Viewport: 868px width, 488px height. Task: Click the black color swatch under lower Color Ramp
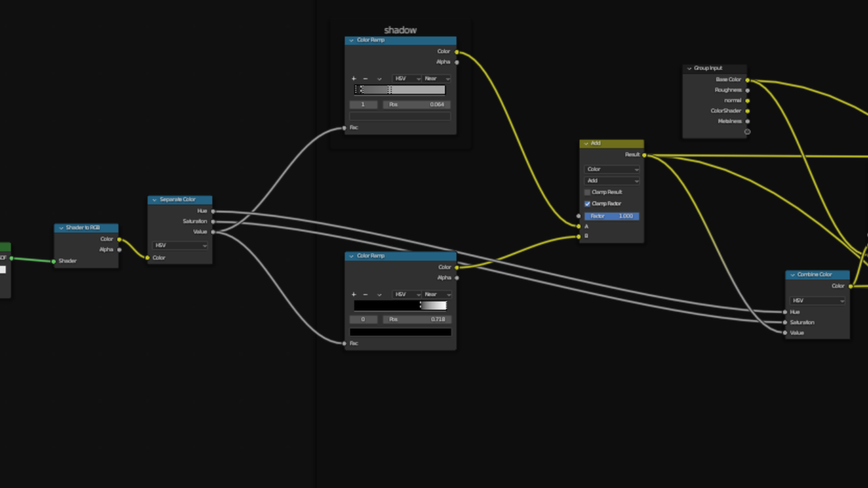(400, 331)
